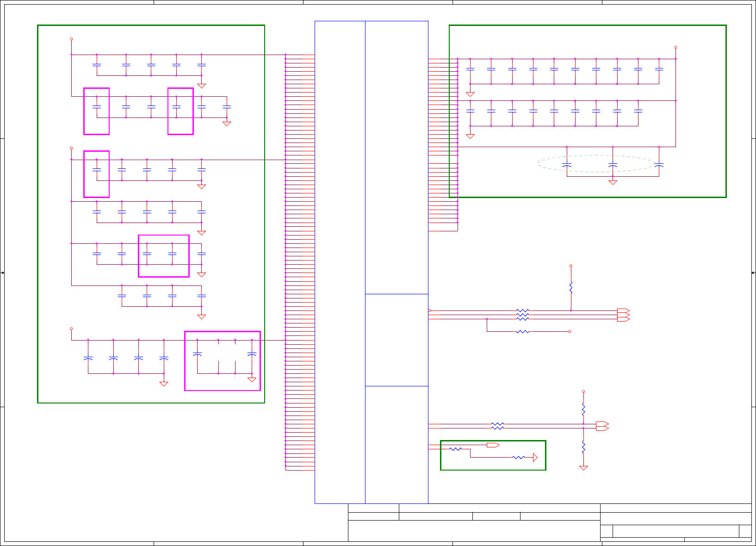Click the power port above the polarized capacitor row at lower left

pyautogui.click(x=71, y=329)
